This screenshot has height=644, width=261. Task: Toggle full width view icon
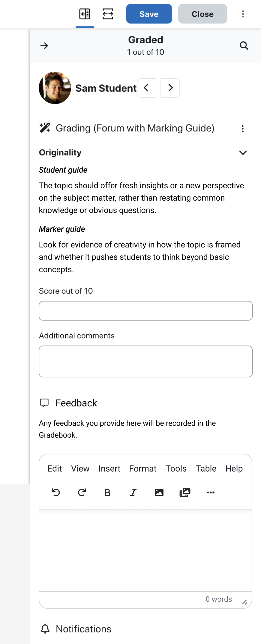point(108,14)
